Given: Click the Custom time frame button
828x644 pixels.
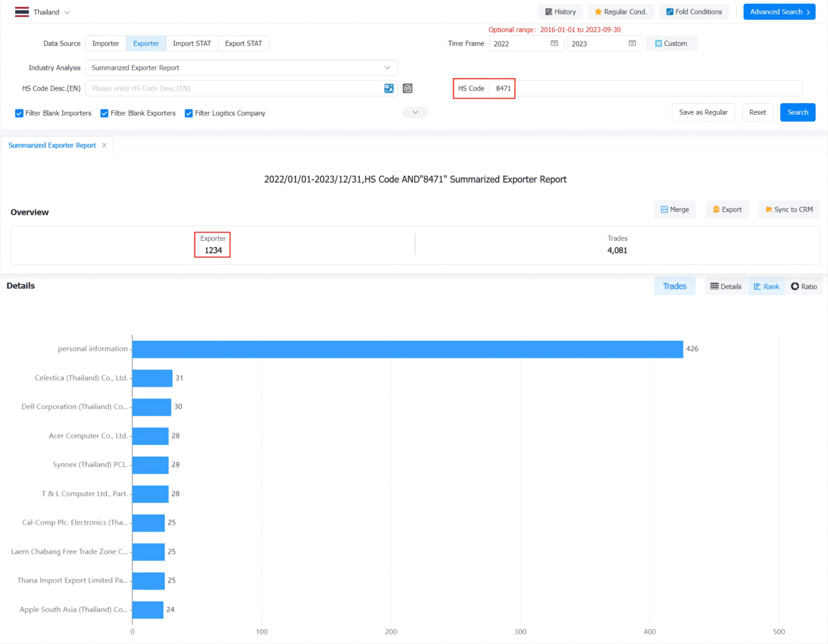Looking at the screenshot, I should [x=671, y=43].
